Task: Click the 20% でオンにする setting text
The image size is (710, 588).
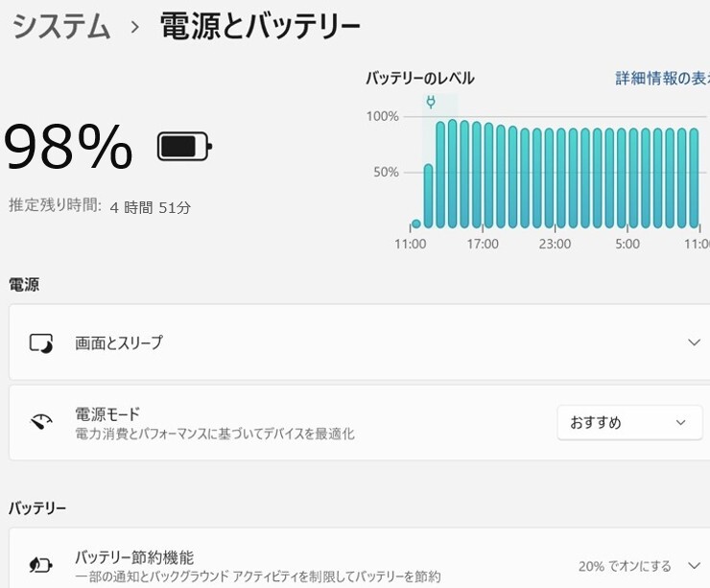Action: click(x=626, y=566)
